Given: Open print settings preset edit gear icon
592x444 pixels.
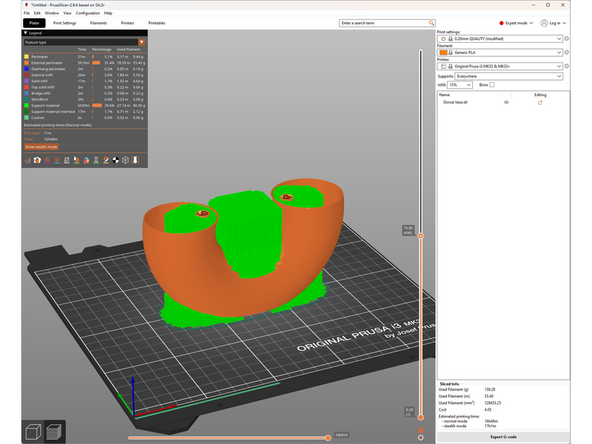Looking at the screenshot, I should click(567, 39).
